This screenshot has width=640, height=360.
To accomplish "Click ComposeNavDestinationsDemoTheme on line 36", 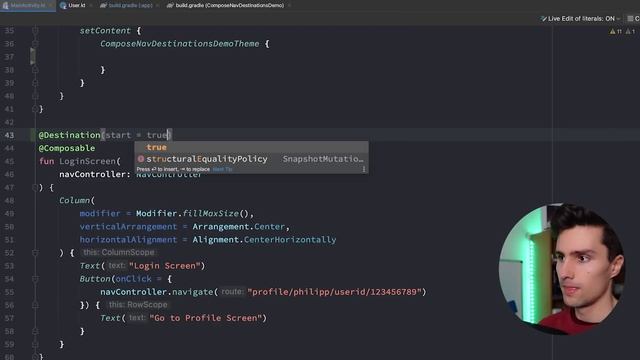I will (x=180, y=44).
